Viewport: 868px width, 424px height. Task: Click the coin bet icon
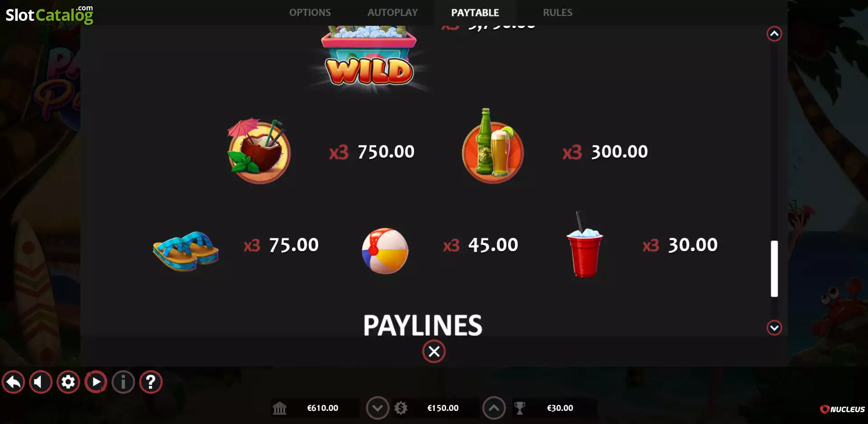[401, 408]
